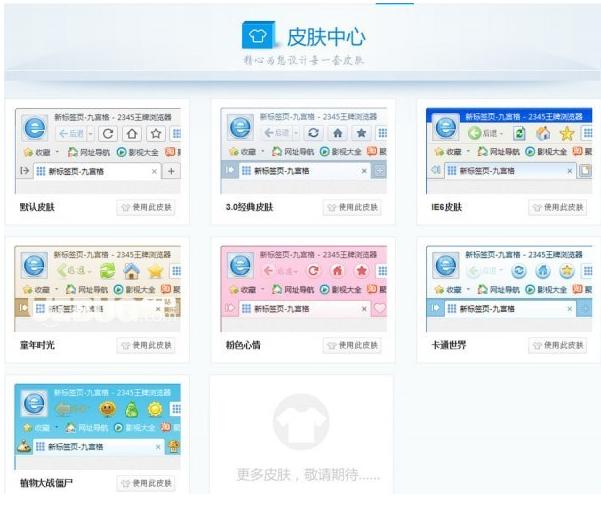
Task: Click the blue home icon in 卡通世界 preview
Action: pos(543,271)
